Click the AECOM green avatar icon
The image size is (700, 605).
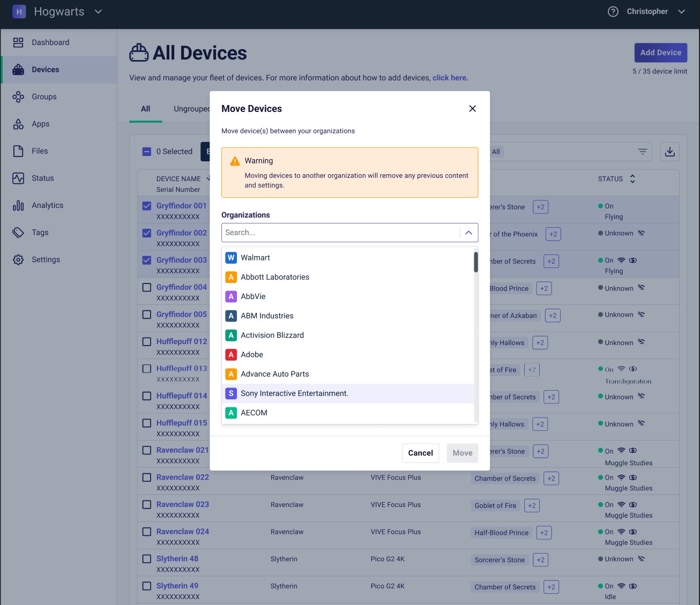[231, 413]
